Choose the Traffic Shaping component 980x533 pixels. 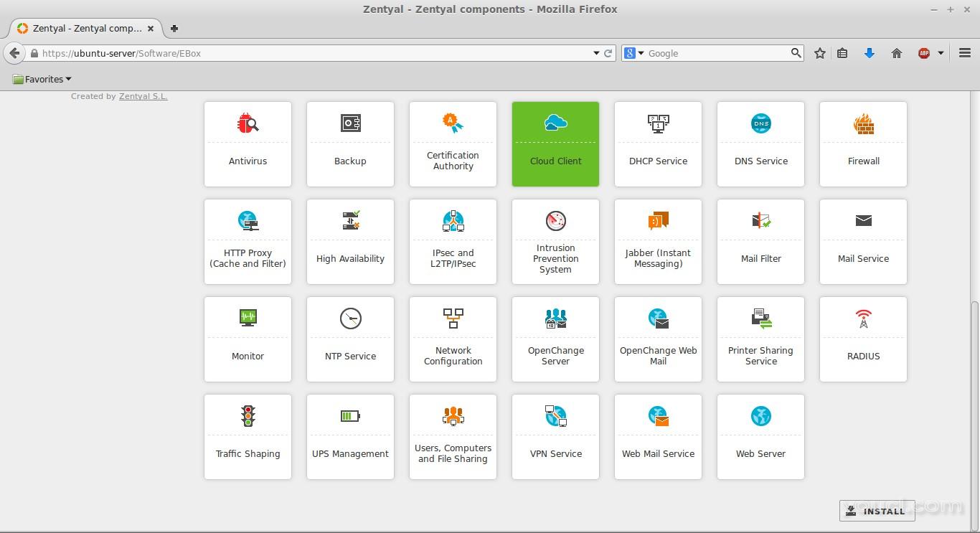click(248, 437)
